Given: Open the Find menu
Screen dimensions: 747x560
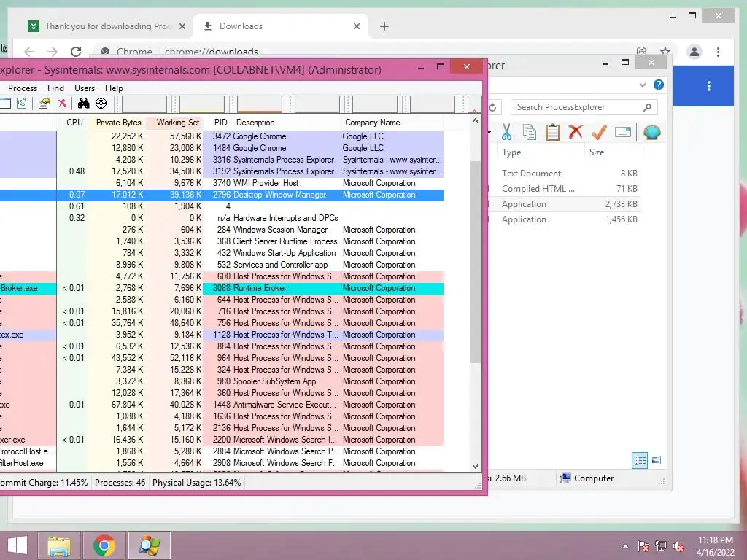Looking at the screenshot, I should coord(55,88).
